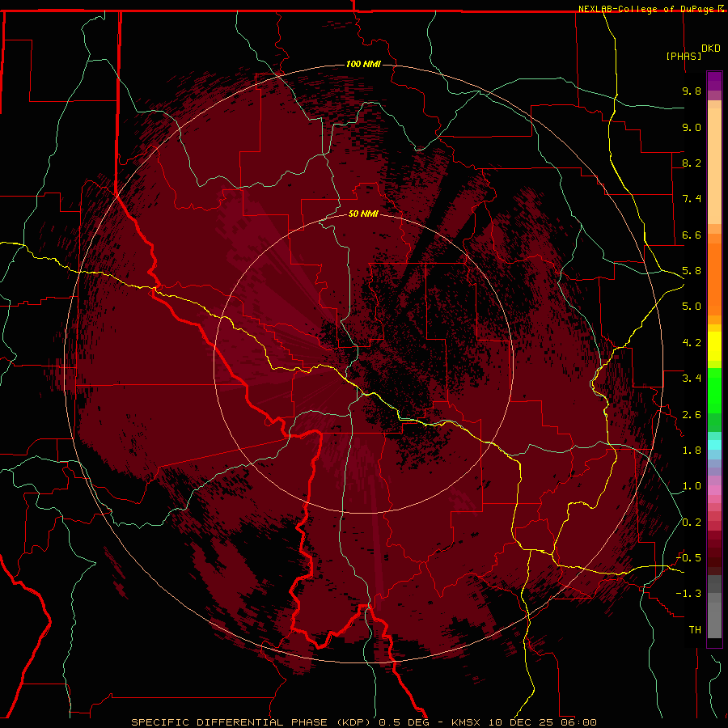Click the 1.0 scale value
The height and width of the screenshot is (728, 728).
[692, 486]
